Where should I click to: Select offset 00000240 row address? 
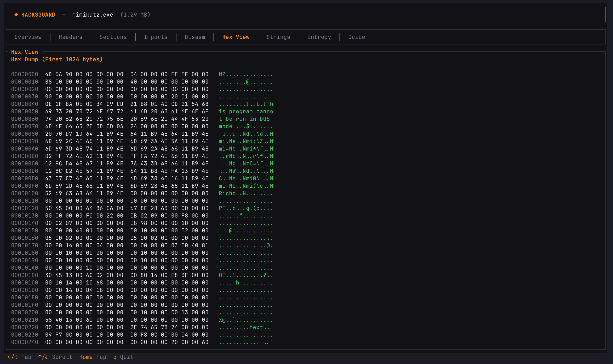coord(24,342)
